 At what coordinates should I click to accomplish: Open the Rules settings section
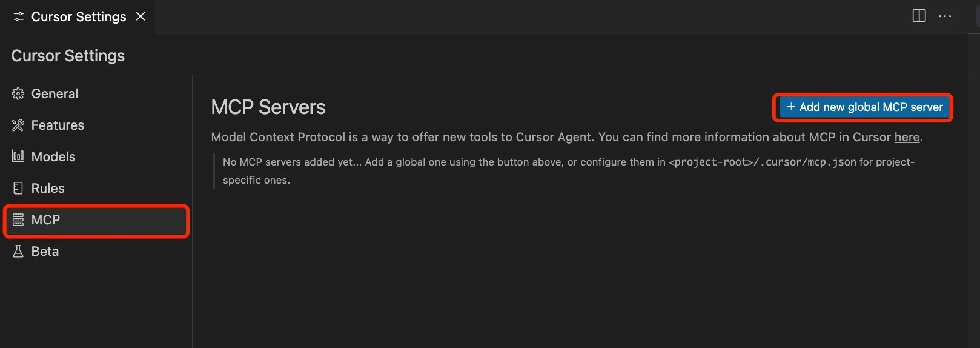pyautogui.click(x=96, y=189)
